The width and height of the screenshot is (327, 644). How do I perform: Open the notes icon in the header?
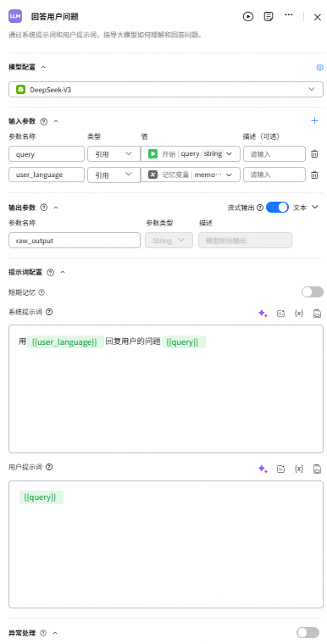(269, 17)
